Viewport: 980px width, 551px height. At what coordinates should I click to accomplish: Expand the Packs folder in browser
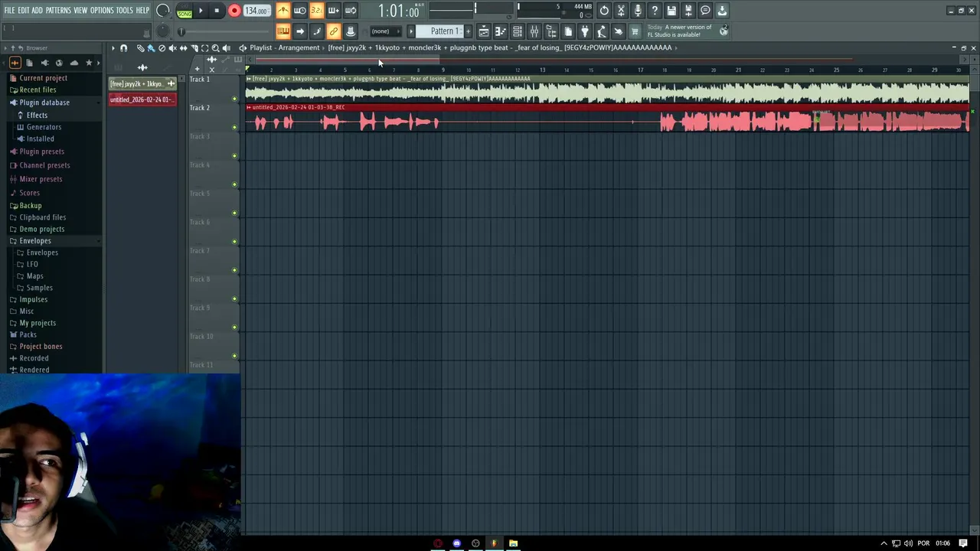coord(28,334)
